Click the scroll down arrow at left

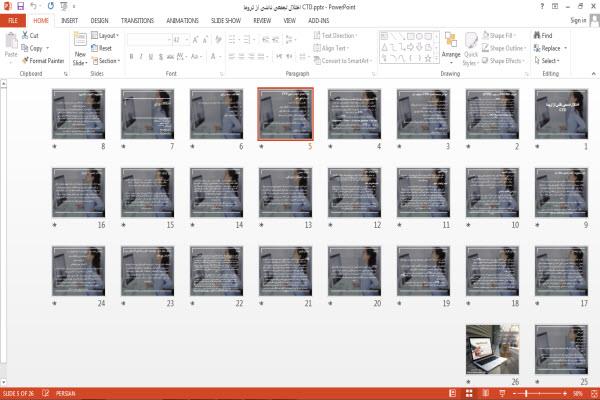click(3, 382)
